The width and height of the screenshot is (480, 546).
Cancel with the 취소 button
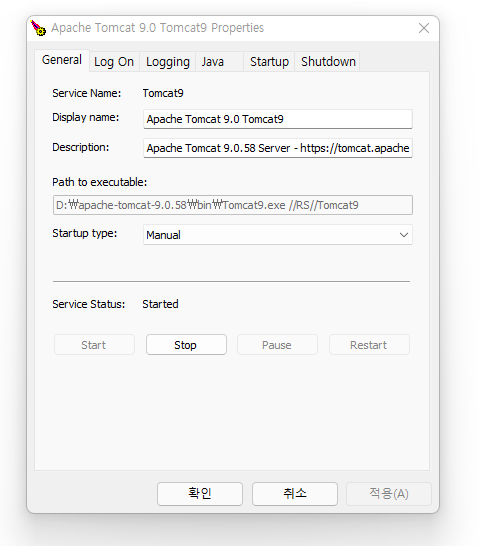click(x=295, y=494)
